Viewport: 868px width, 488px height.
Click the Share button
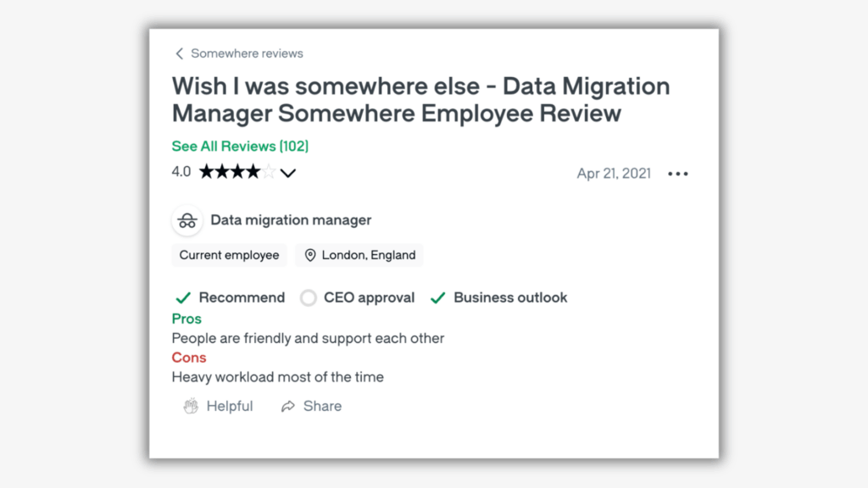pos(312,406)
